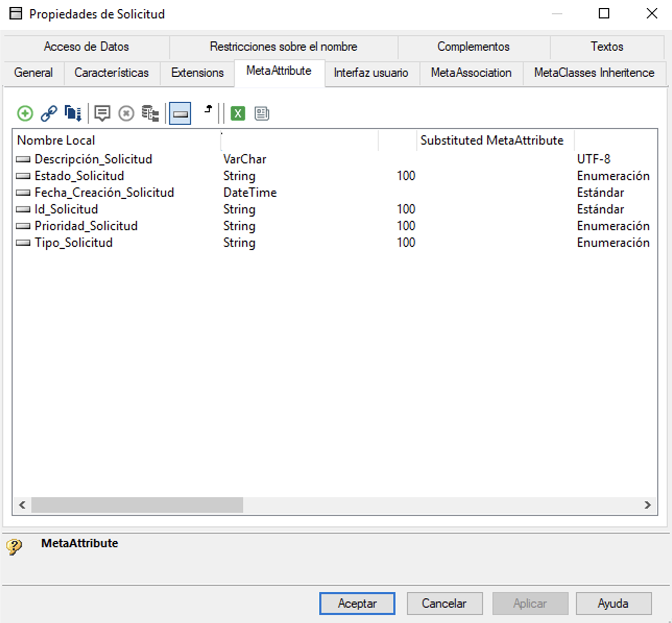Switch to the General tab

pyautogui.click(x=33, y=73)
